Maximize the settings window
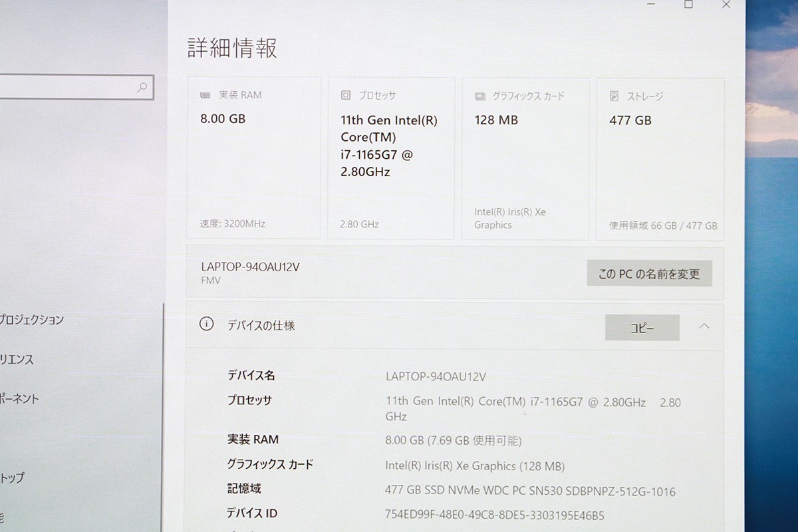Viewport: 798px width, 532px height. 688,4
